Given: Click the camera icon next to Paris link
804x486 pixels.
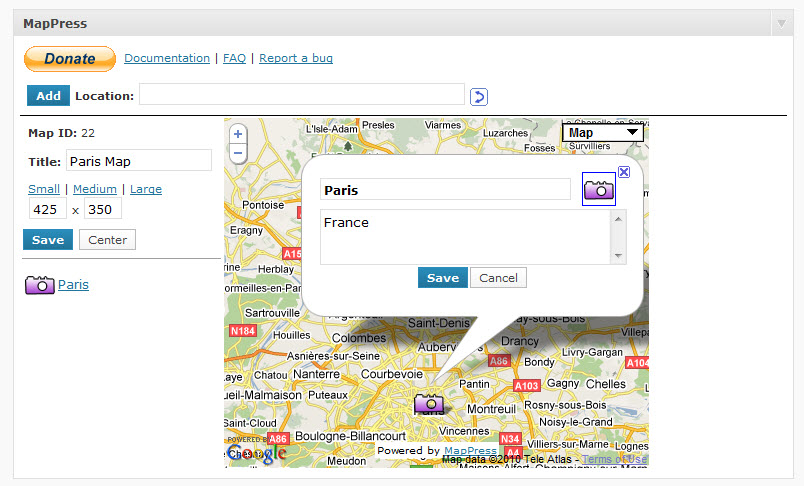Looking at the screenshot, I should click(39, 285).
